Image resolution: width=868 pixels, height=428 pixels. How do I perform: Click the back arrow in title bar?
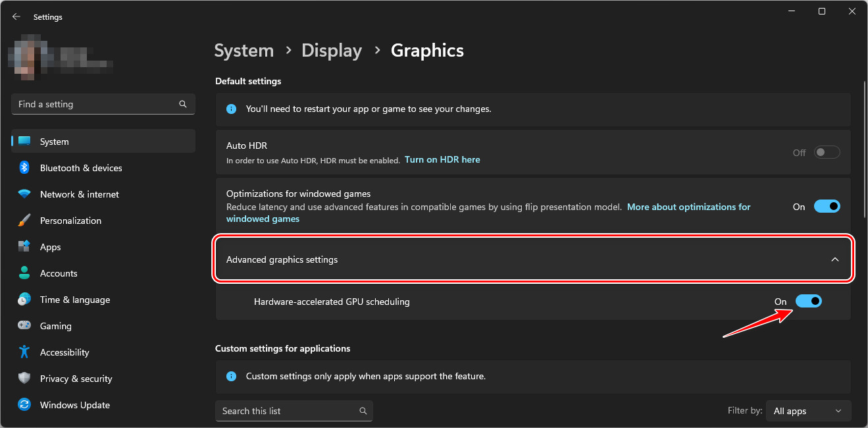pyautogui.click(x=16, y=17)
